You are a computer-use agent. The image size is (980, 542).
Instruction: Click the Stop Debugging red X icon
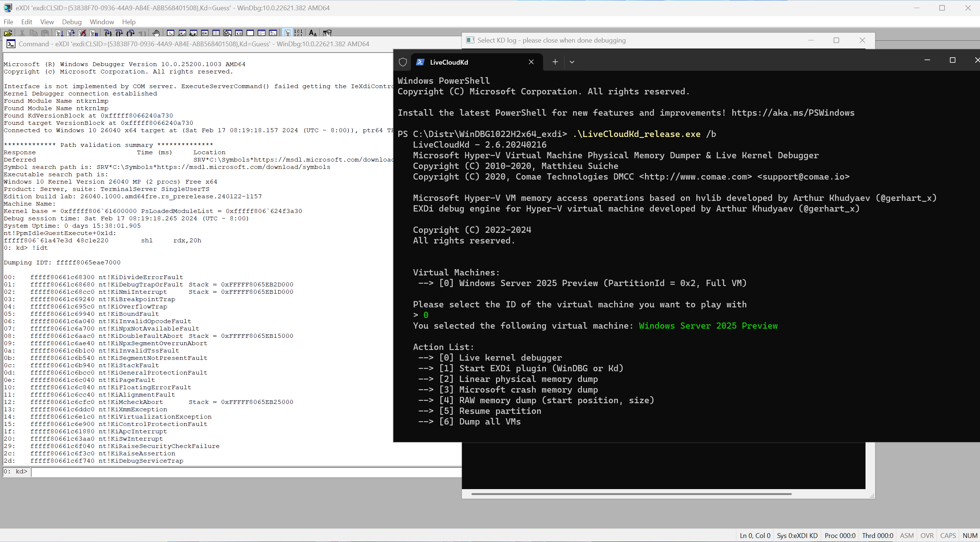point(83,33)
